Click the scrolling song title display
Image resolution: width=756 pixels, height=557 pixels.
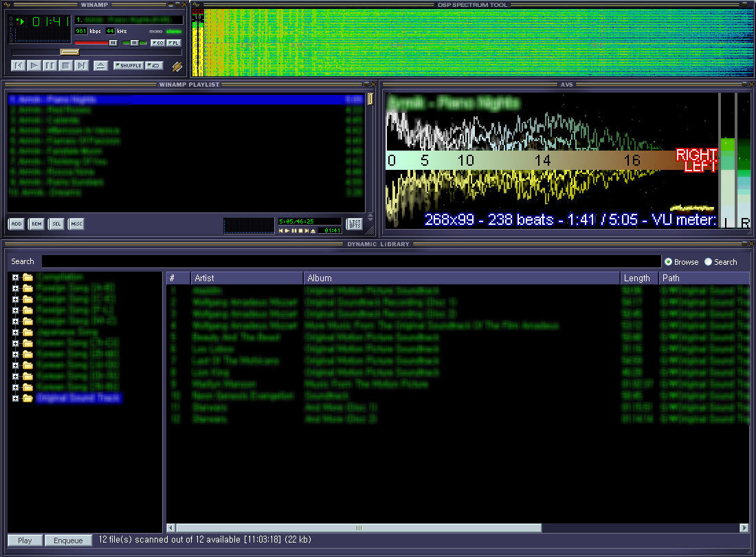point(129,20)
